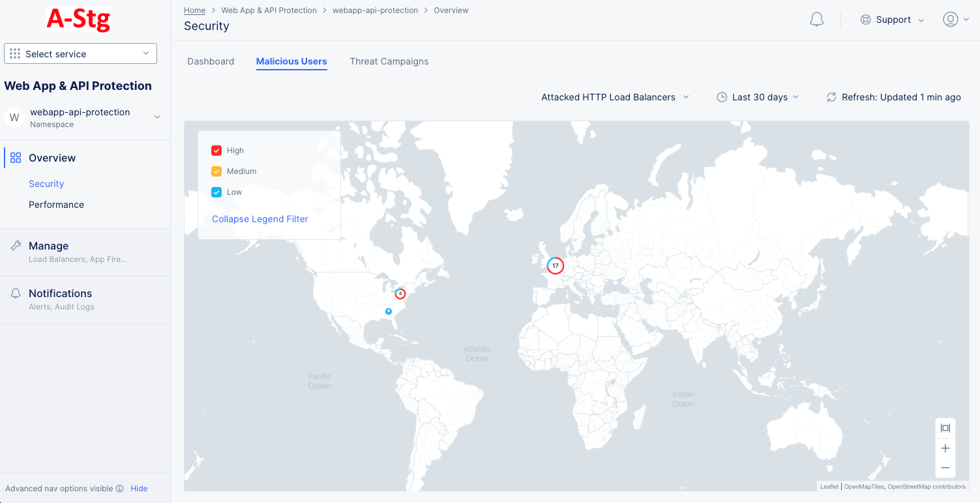Click the Manage wrench icon
This screenshot has height=503, width=980.
pos(14,246)
